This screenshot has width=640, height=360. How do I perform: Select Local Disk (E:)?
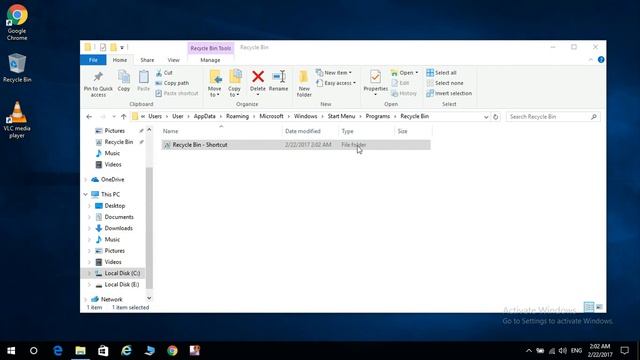122,284
